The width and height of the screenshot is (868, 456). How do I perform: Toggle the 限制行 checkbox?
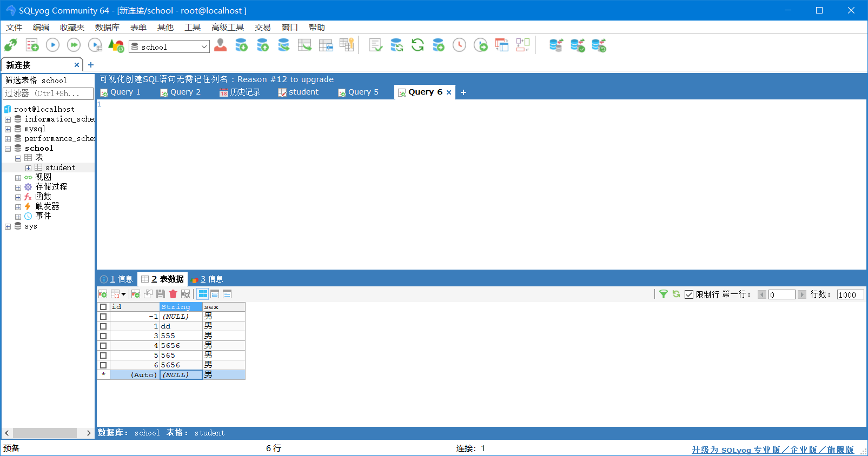point(689,294)
